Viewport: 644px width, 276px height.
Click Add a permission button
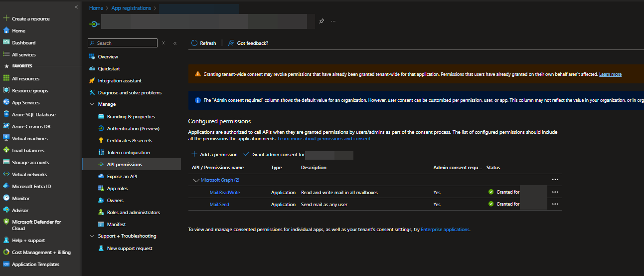[215, 155]
